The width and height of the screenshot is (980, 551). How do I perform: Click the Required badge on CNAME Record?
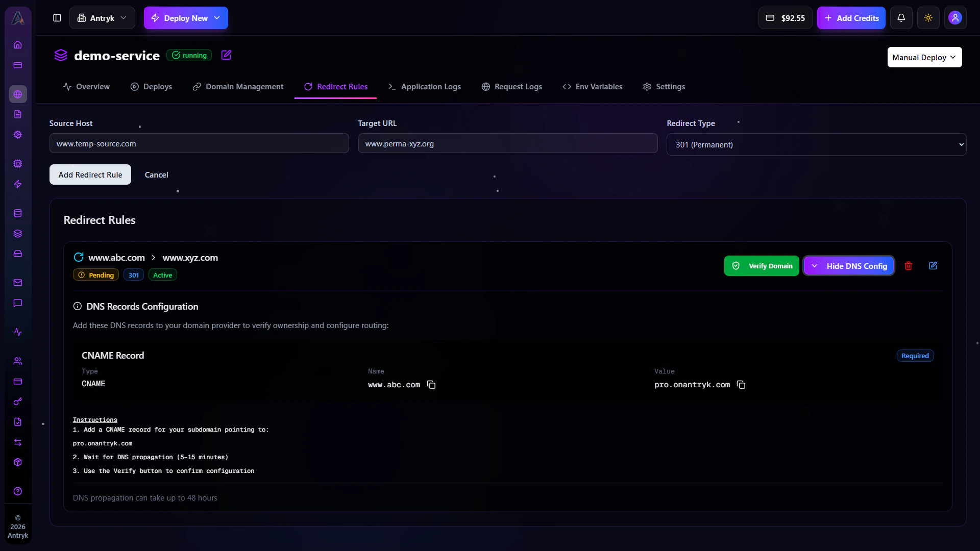point(915,356)
